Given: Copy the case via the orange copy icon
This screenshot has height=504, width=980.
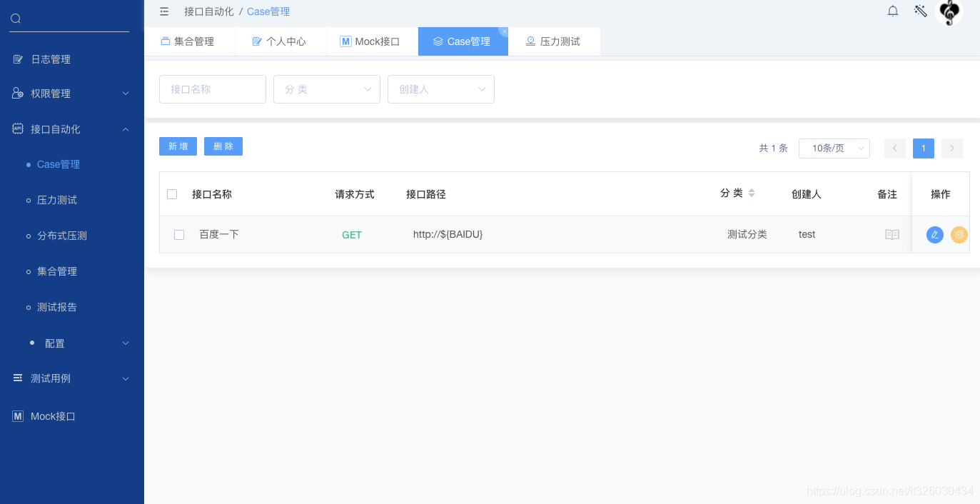Looking at the screenshot, I should [959, 234].
